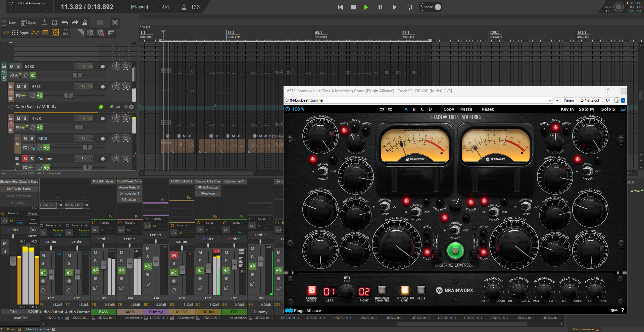Pin the Shadow Hills FX window

(x=607, y=91)
